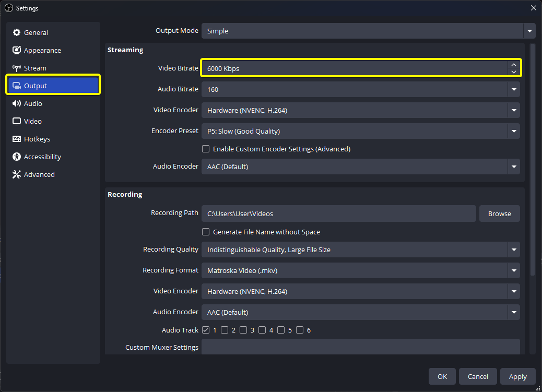Click Browse for recording path

coord(500,213)
